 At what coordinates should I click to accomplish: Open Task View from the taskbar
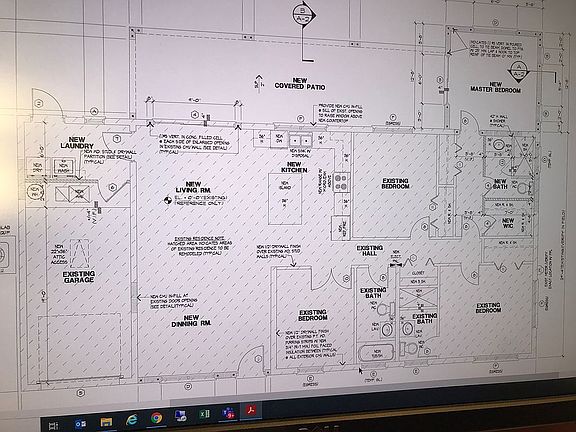point(54,426)
